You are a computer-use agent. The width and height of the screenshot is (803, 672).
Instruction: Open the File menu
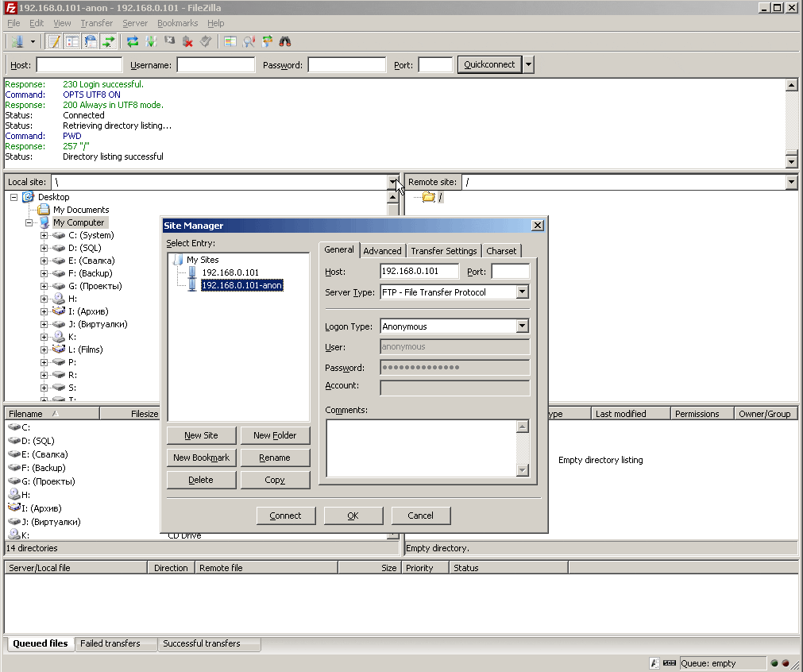coord(14,23)
